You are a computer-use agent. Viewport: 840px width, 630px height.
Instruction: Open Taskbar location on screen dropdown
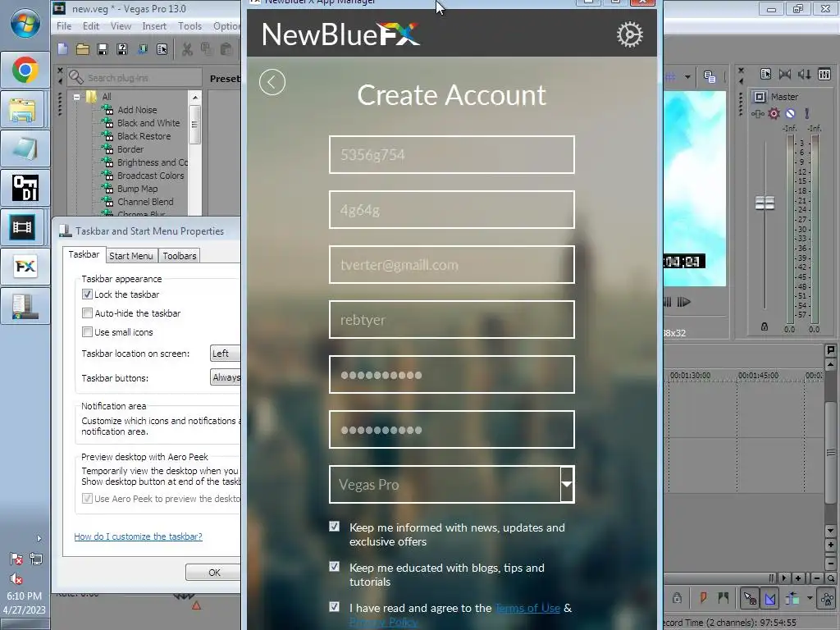pyautogui.click(x=225, y=354)
